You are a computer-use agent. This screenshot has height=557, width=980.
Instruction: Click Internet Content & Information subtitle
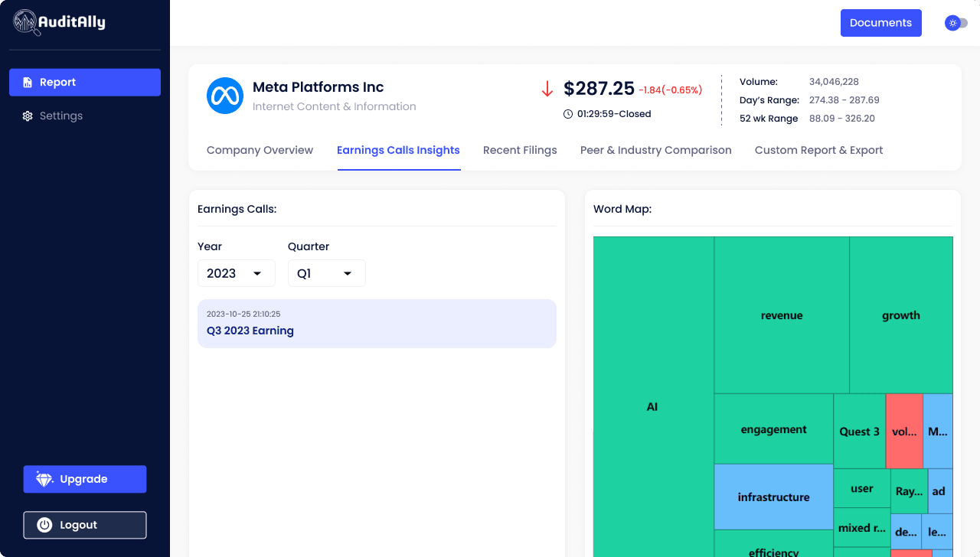pyautogui.click(x=335, y=106)
